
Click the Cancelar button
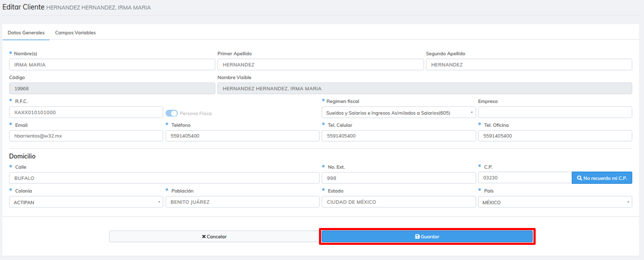pos(214,237)
